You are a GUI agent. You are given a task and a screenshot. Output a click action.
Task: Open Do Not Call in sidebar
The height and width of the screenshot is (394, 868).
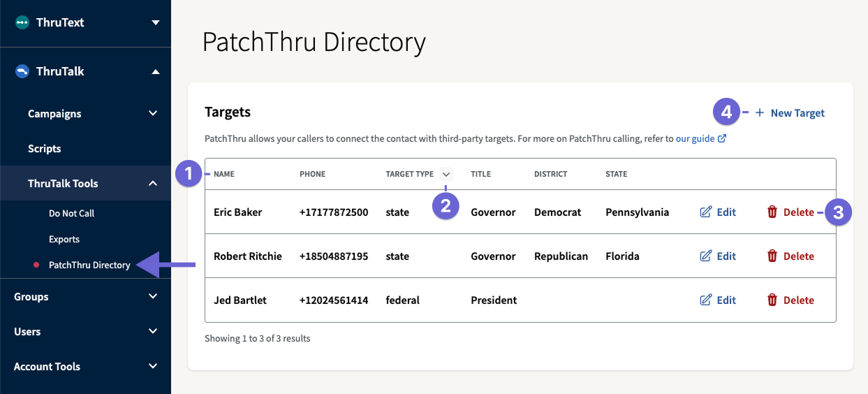(71, 213)
